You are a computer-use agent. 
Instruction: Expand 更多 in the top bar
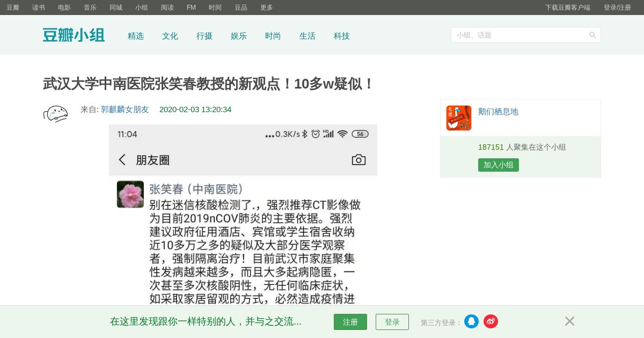pos(267,8)
